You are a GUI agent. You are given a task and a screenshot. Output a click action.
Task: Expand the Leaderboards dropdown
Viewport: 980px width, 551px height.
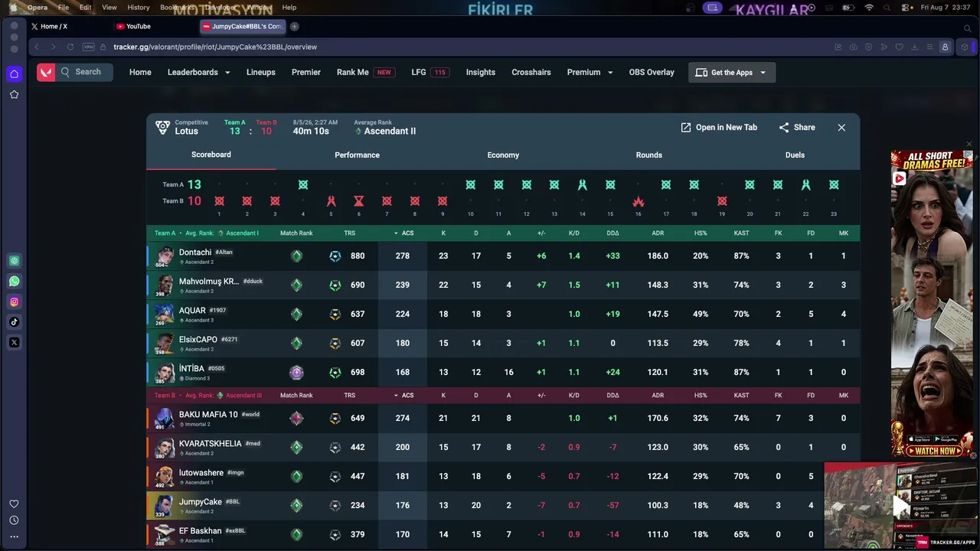(x=199, y=72)
